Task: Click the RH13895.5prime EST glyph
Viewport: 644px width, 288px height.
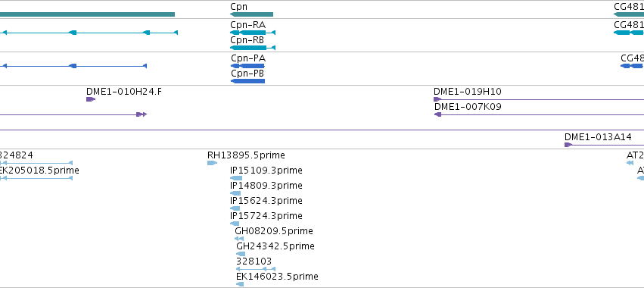Action: tap(212, 163)
